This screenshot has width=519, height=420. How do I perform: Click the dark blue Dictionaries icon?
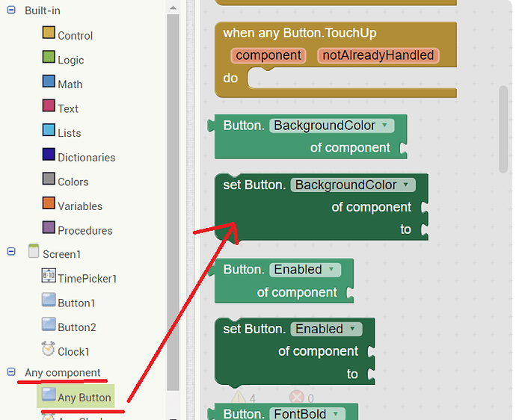coord(49,155)
